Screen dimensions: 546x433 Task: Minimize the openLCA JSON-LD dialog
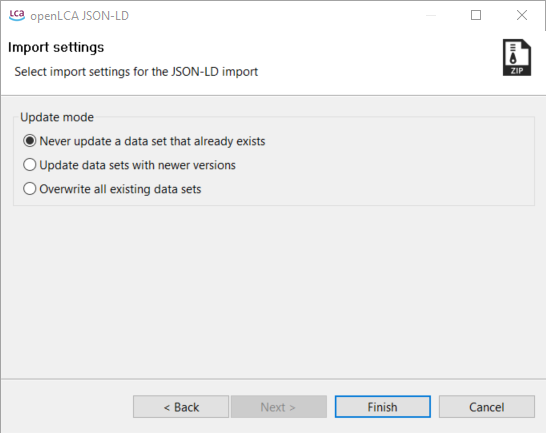[x=431, y=15]
